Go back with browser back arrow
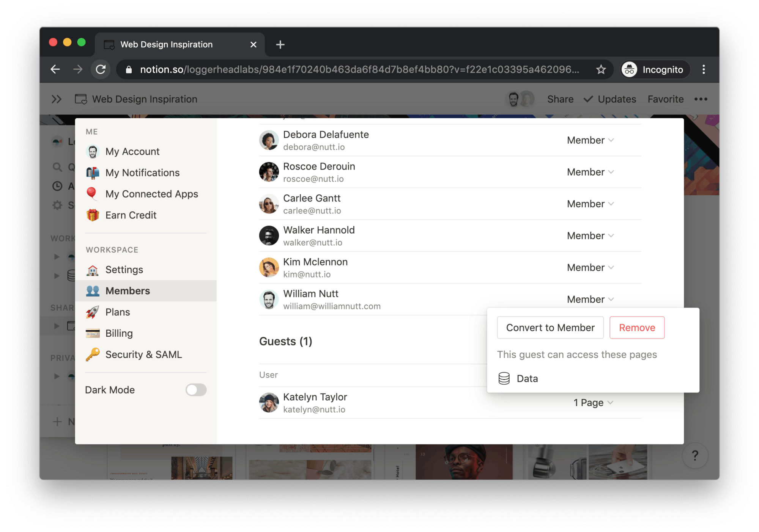The width and height of the screenshot is (759, 532). pos(55,69)
